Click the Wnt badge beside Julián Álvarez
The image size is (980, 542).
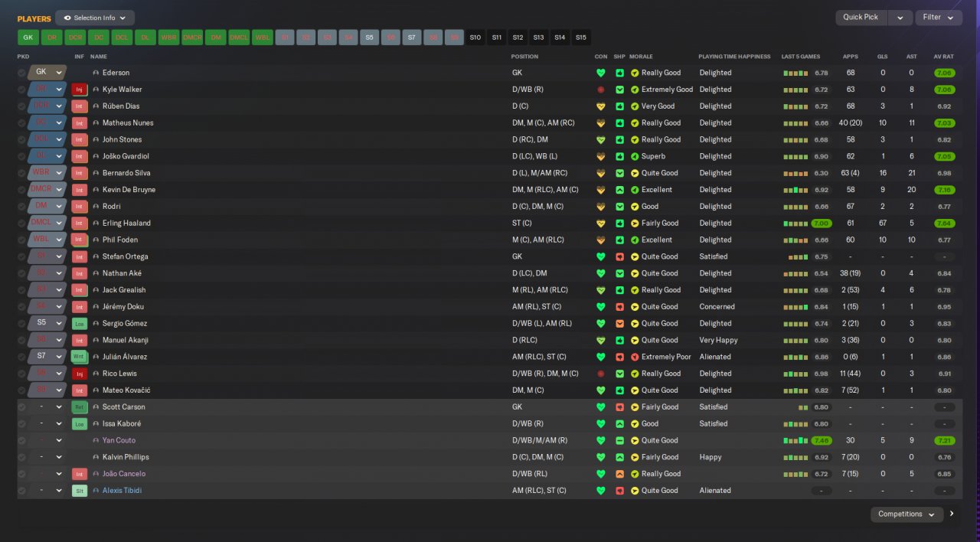tap(79, 357)
